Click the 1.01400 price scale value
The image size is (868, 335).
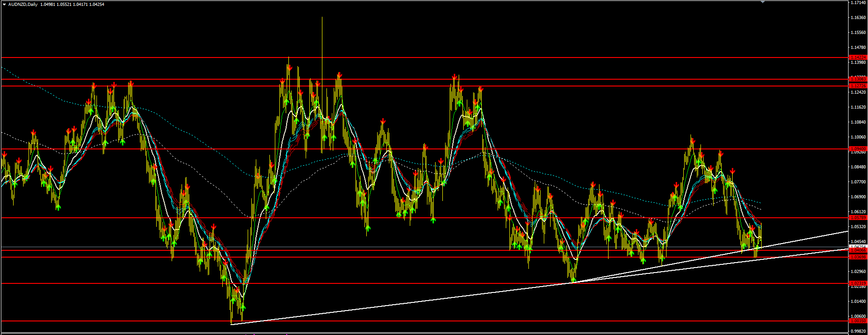tap(858, 301)
